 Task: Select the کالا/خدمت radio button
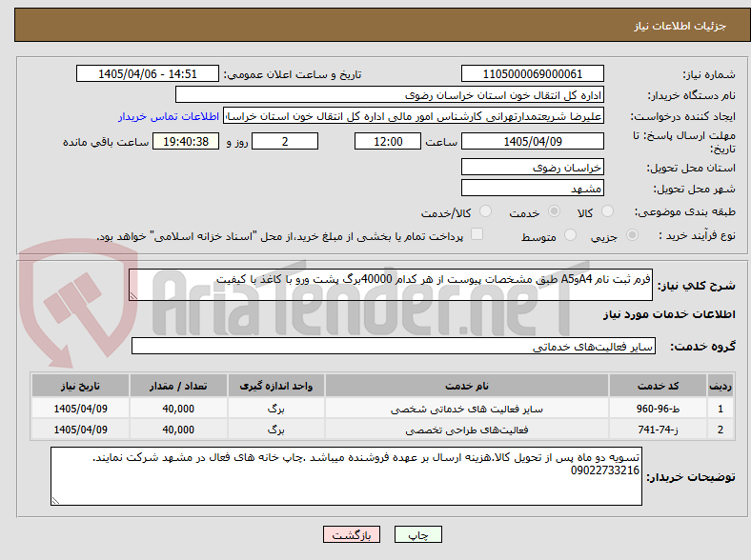point(485,211)
